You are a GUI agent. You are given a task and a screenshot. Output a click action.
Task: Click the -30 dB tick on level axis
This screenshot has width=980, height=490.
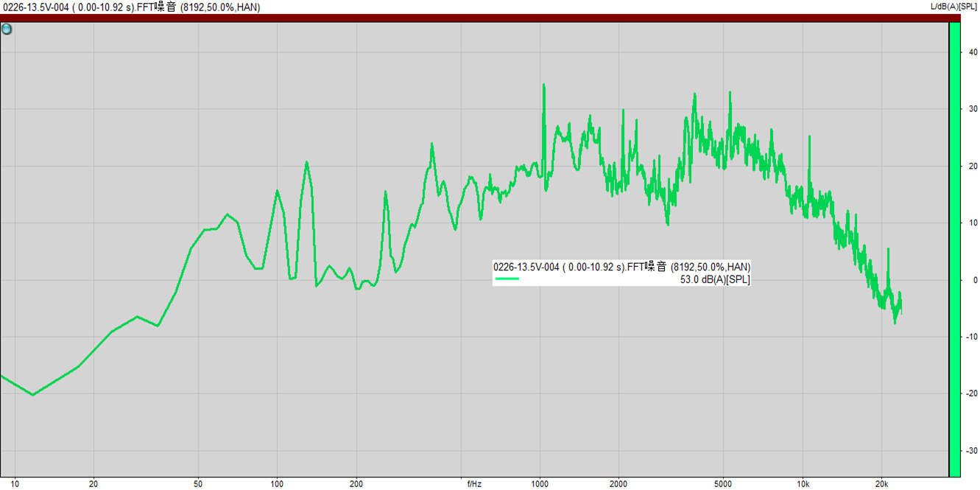click(972, 450)
